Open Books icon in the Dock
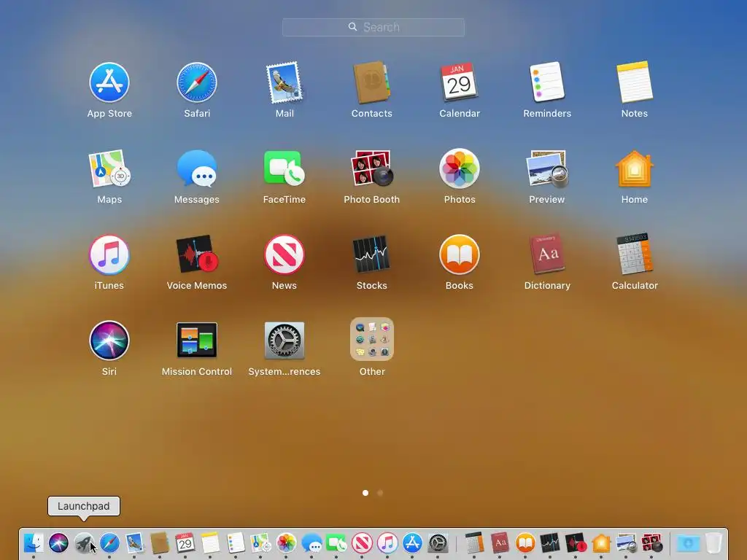This screenshot has width=747, height=560. pyautogui.click(x=525, y=542)
